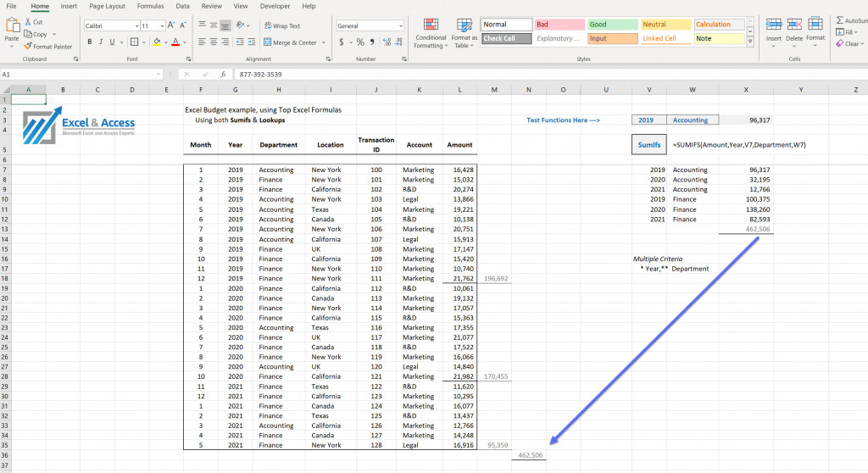This screenshot has width=868, height=473.
Task: Switch to the Page Layout tab
Action: pos(107,6)
